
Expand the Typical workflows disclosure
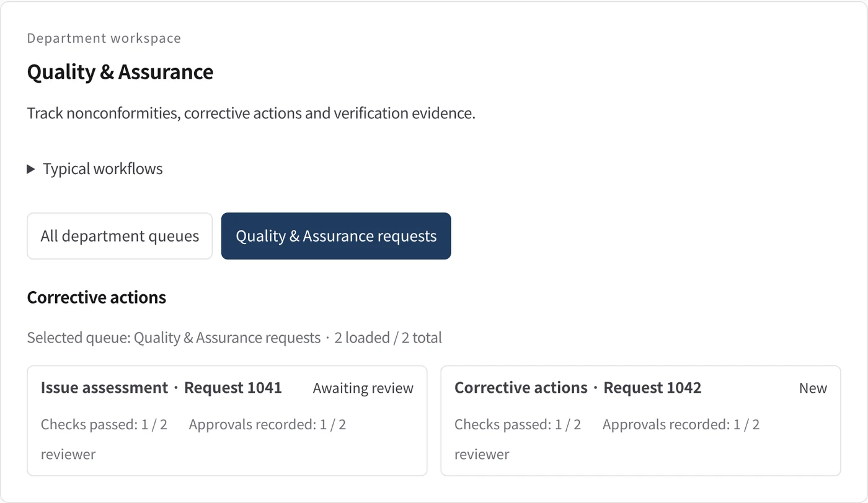tap(95, 169)
